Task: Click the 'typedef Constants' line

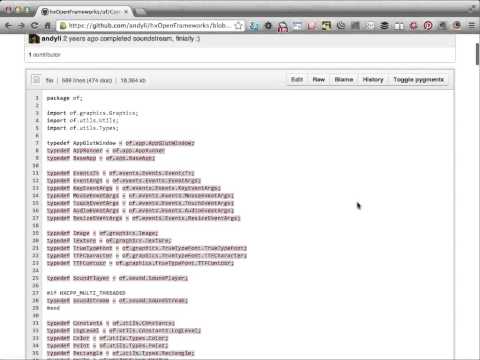Action: tap(111, 323)
